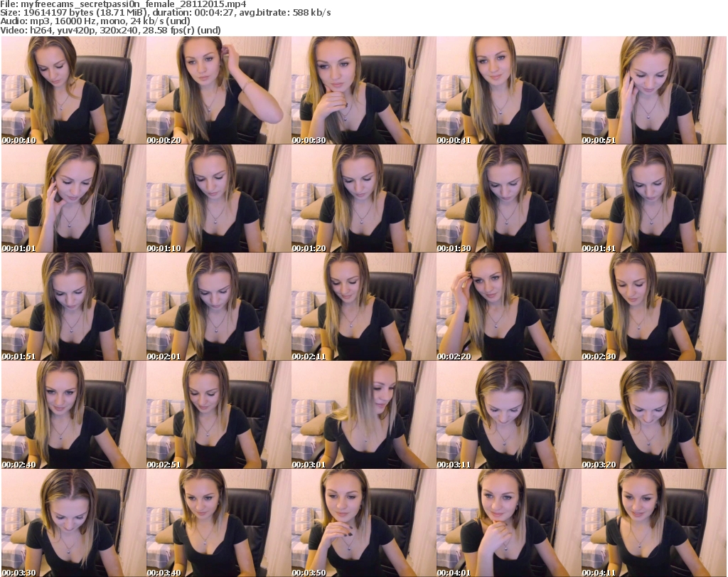Open the frame at 00:01:20

(363, 198)
